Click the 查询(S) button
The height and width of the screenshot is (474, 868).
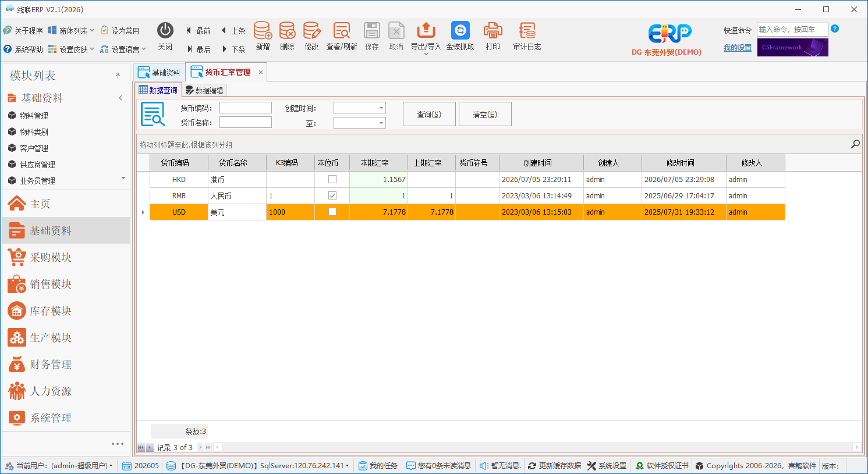(429, 115)
